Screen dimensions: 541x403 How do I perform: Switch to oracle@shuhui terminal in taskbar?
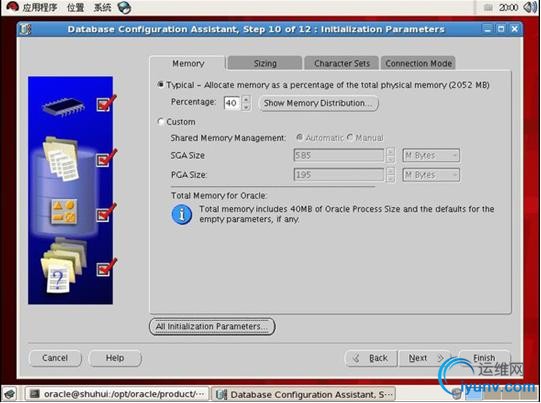click(117, 394)
